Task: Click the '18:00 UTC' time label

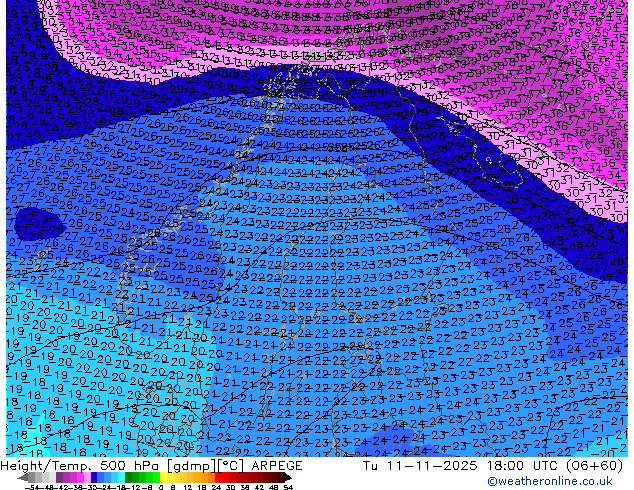Action: pyautogui.click(x=521, y=466)
